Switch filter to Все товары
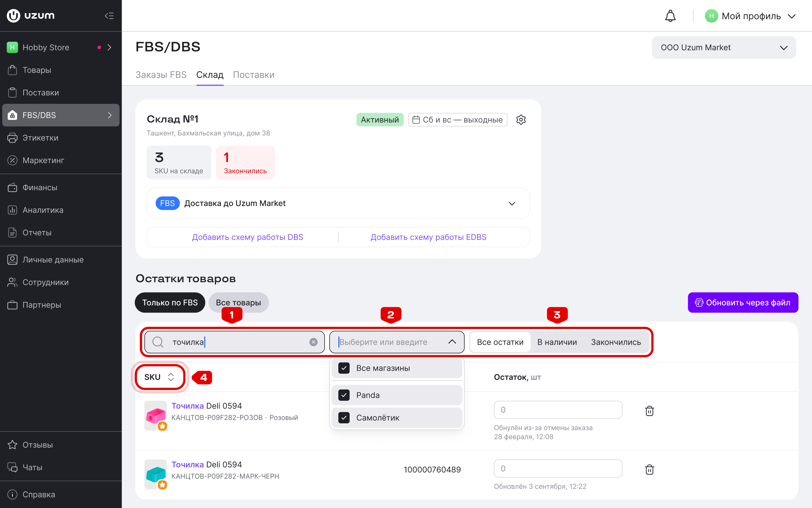This screenshot has height=508, width=812. click(239, 302)
